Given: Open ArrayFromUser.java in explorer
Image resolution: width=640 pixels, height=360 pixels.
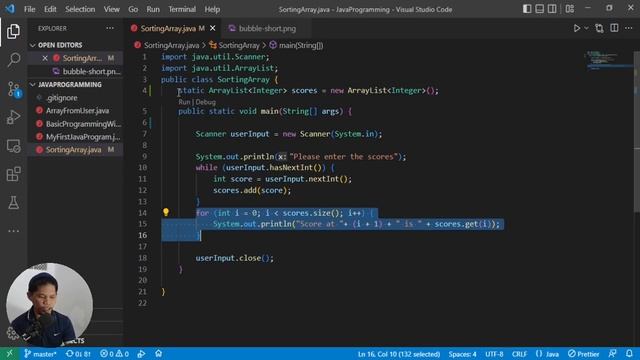Looking at the screenshot, I should [x=77, y=111].
